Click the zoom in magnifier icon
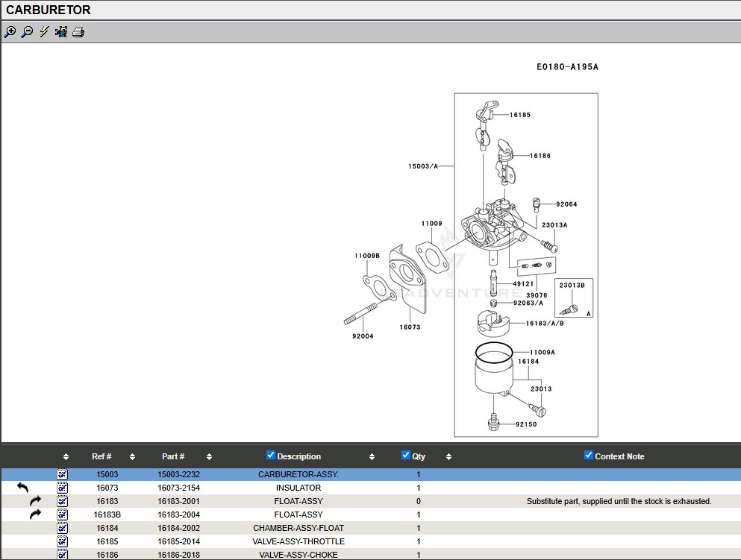Screen dimensions: 741x560 (10, 32)
